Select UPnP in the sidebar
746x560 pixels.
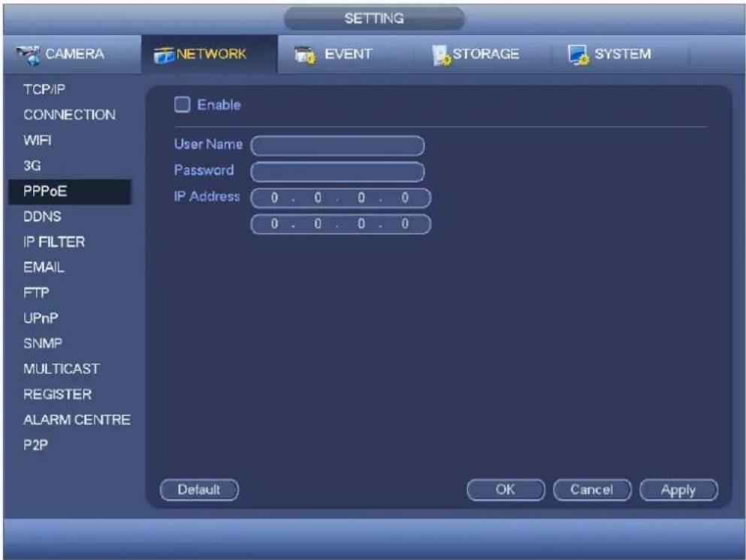tap(41, 318)
